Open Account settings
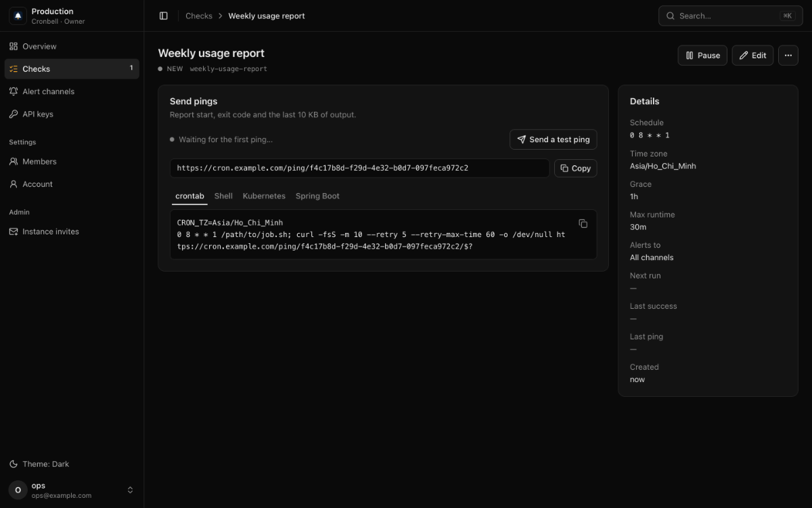The image size is (812, 508). pos(72,184)
